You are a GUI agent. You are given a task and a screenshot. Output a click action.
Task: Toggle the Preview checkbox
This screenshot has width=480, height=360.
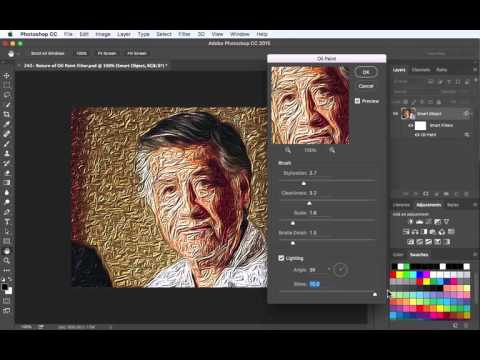click(x=357, y=101)
